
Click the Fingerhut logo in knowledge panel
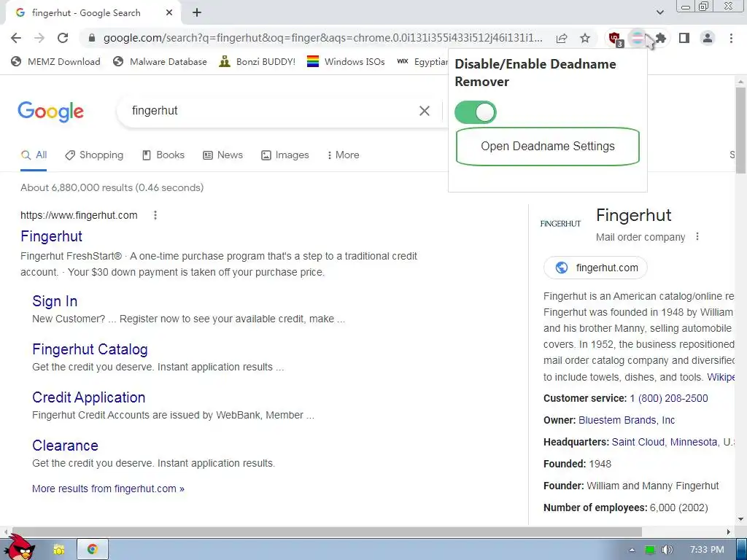point(561,224)
